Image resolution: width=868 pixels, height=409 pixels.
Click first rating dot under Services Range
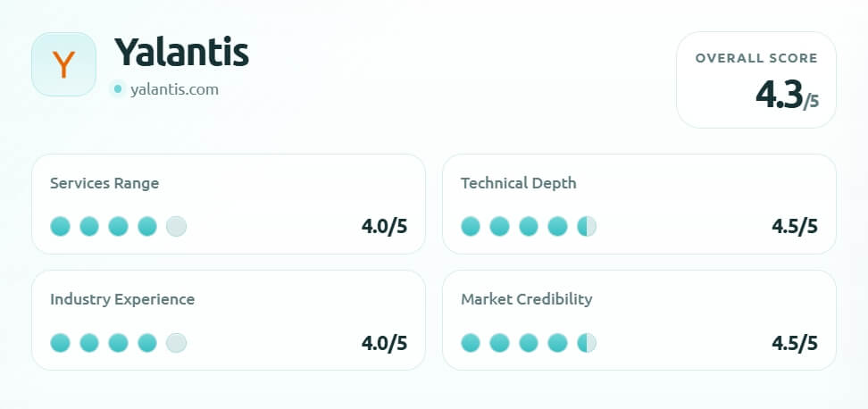(60, 226)
